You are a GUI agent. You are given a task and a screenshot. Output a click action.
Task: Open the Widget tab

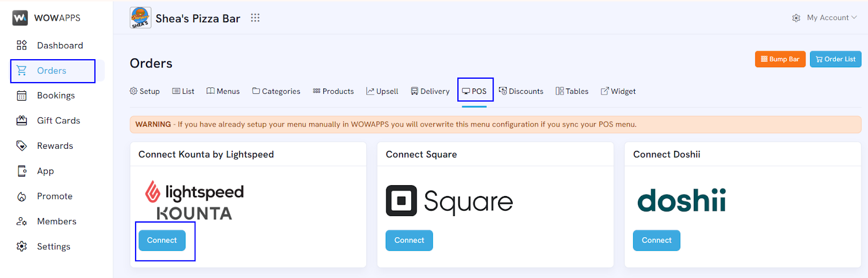click(618, 91)
